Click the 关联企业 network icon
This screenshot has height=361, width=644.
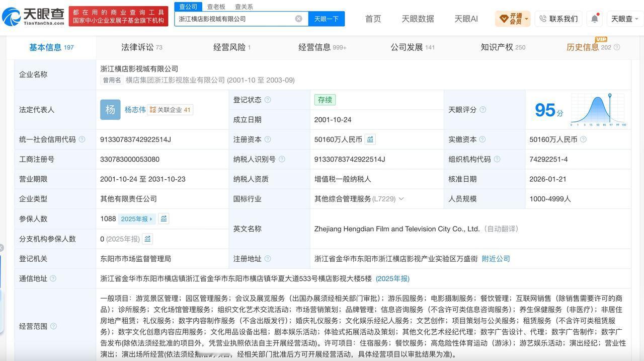point(153,110)
